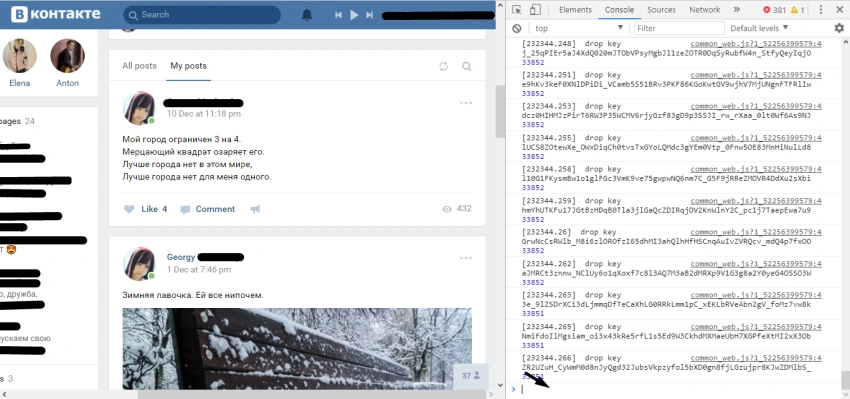Click the 37 online users badge
The image size is (850, 399).
pyautogui.click(x=471, y=376)
